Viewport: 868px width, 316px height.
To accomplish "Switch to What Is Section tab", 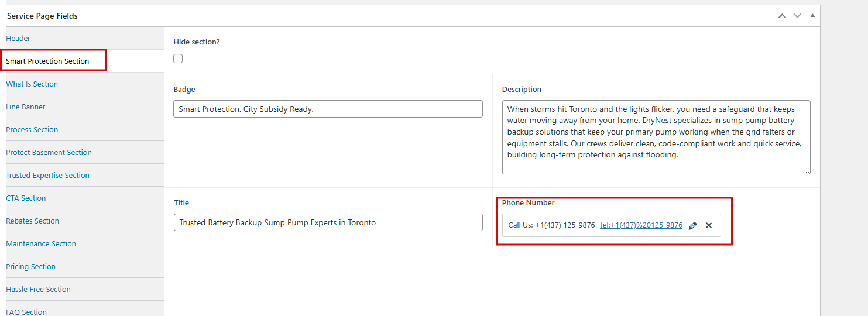I will click(32, 84).
